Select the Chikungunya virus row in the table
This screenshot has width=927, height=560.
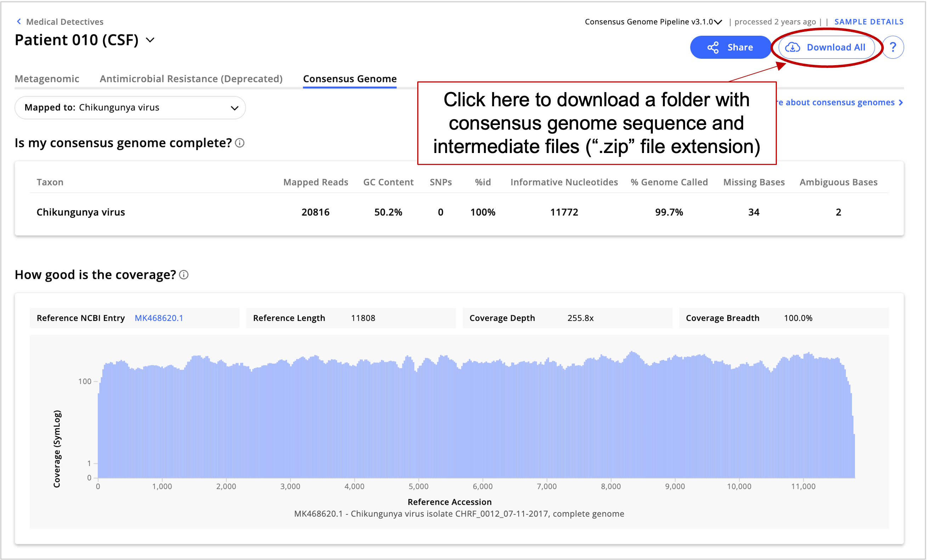(x=80, y=212)
